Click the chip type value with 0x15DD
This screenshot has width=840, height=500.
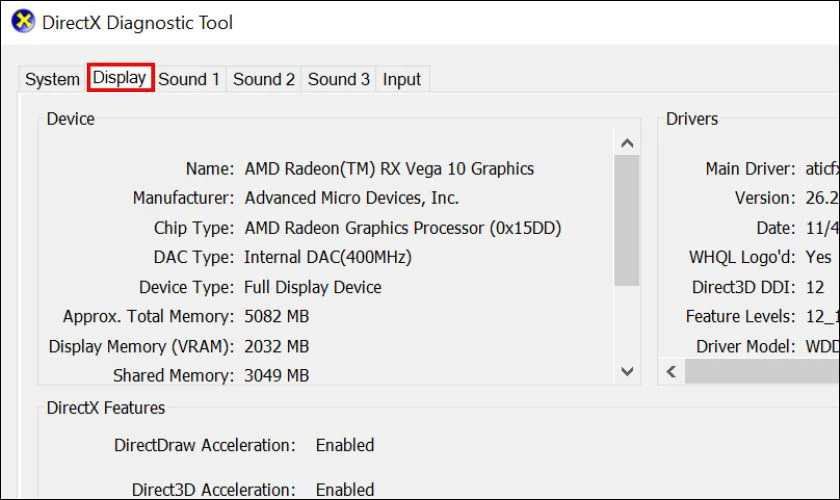click(403, 228)
